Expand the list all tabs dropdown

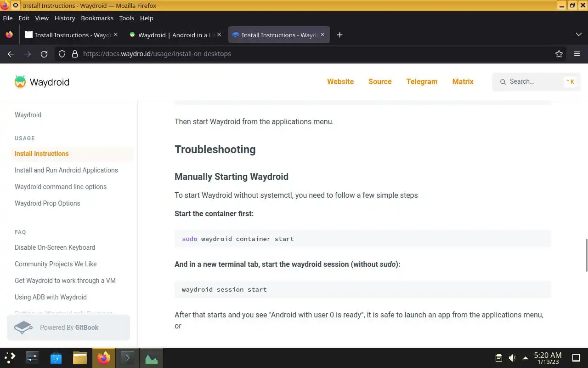tap(578, 35)
